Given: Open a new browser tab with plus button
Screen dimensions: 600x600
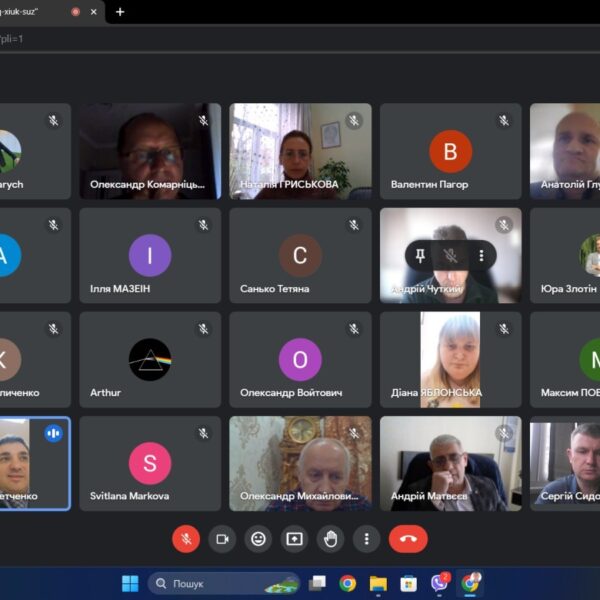Looking at the screenshot, I should coord(120,12).
